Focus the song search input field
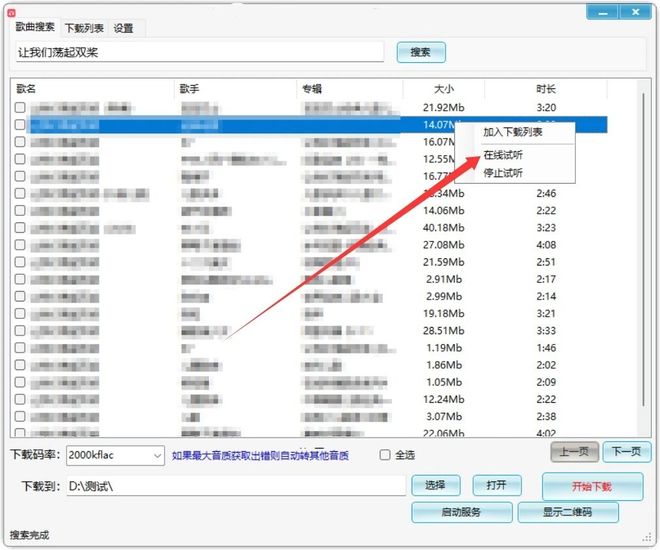660x550 pixels. tap(200, 52)
